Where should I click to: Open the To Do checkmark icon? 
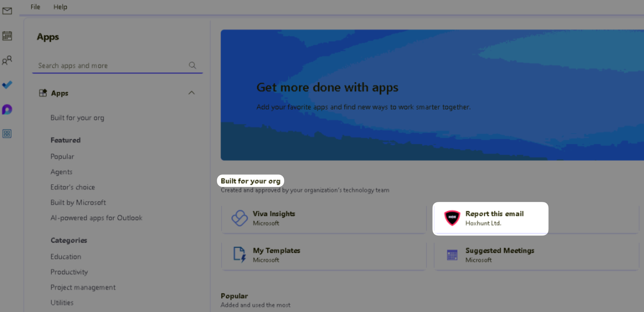7,85
